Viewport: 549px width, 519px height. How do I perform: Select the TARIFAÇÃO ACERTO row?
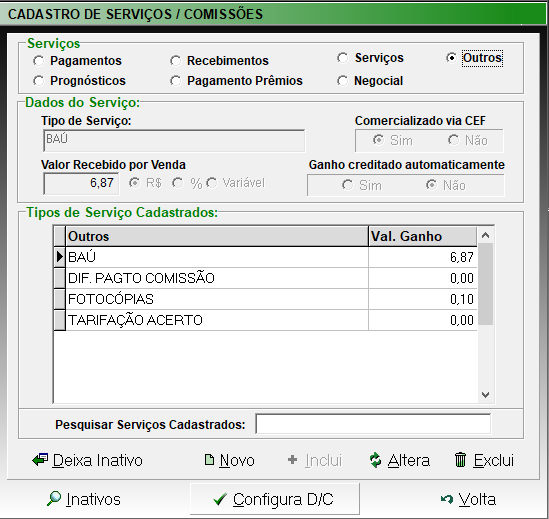point(265,320)
